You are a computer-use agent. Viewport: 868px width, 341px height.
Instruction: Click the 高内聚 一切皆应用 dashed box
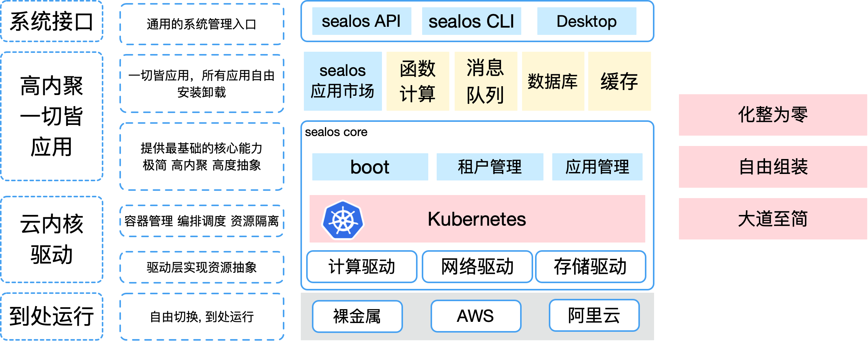(x=52, y=116)
